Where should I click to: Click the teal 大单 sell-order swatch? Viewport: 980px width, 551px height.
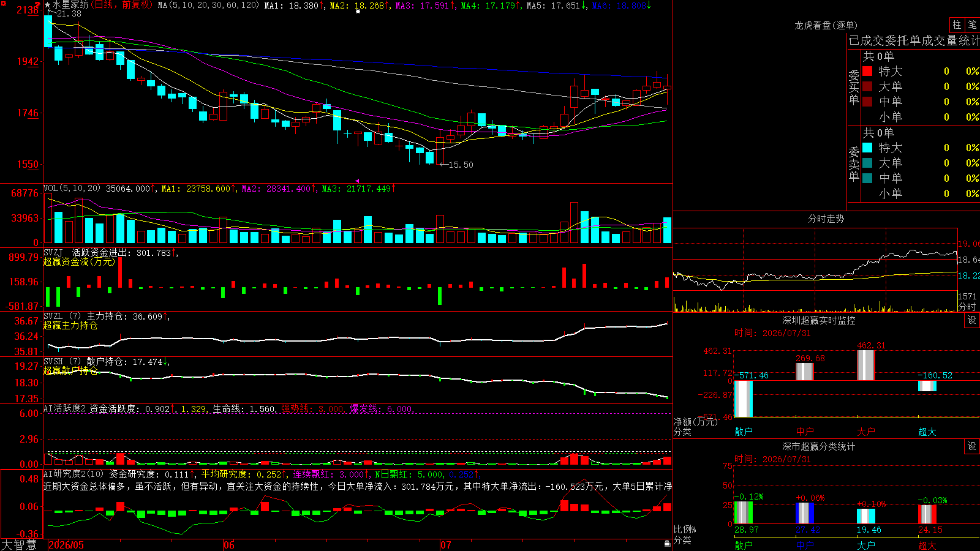tap(867, 163)
